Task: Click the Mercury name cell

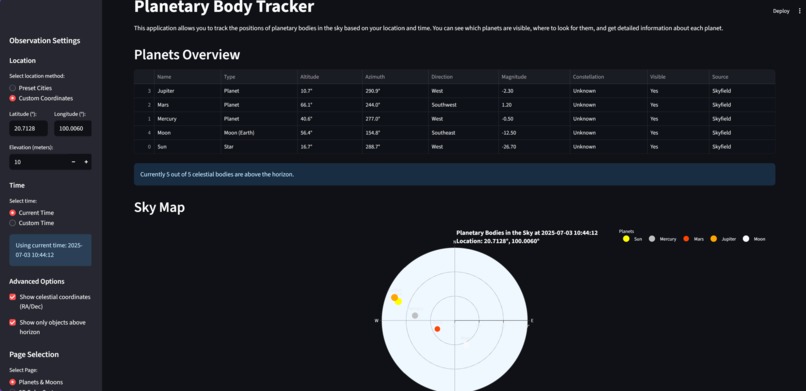Action: point(188,119)
